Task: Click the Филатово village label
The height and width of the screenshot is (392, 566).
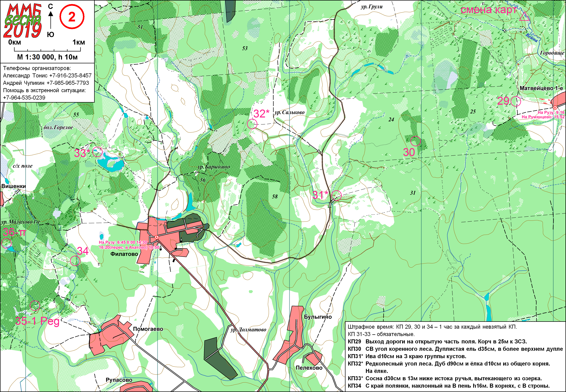Action: (124, 254)
